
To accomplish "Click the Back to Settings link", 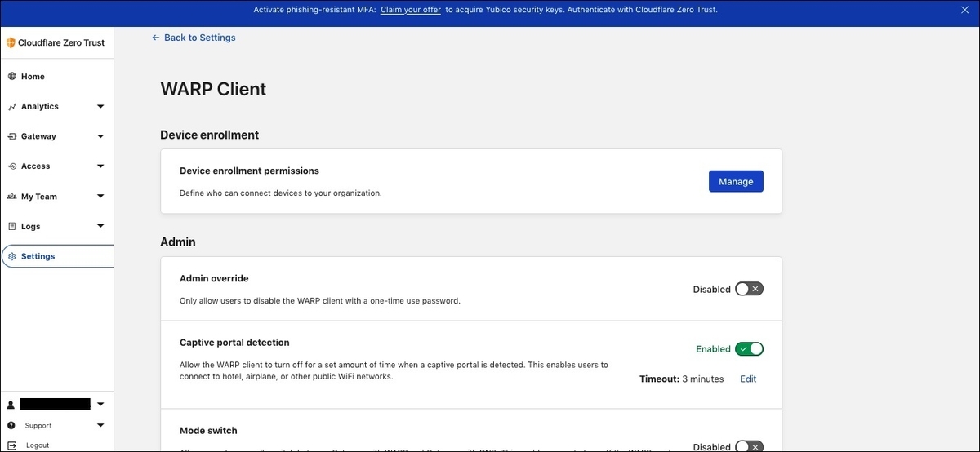I will pyautogui.click(x=199, y=38).
